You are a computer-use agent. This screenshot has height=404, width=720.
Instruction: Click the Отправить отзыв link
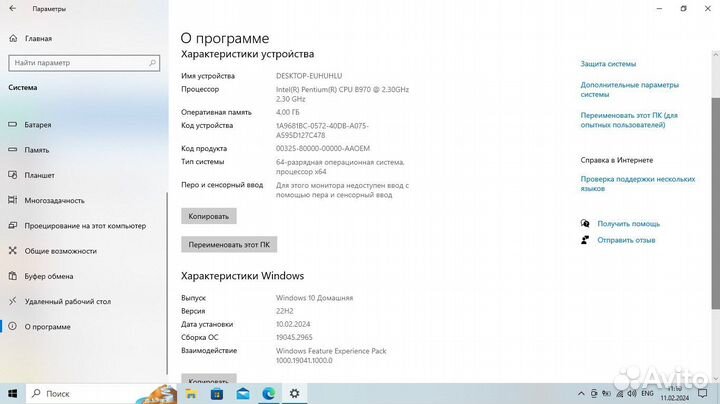[x=626, y=240]
